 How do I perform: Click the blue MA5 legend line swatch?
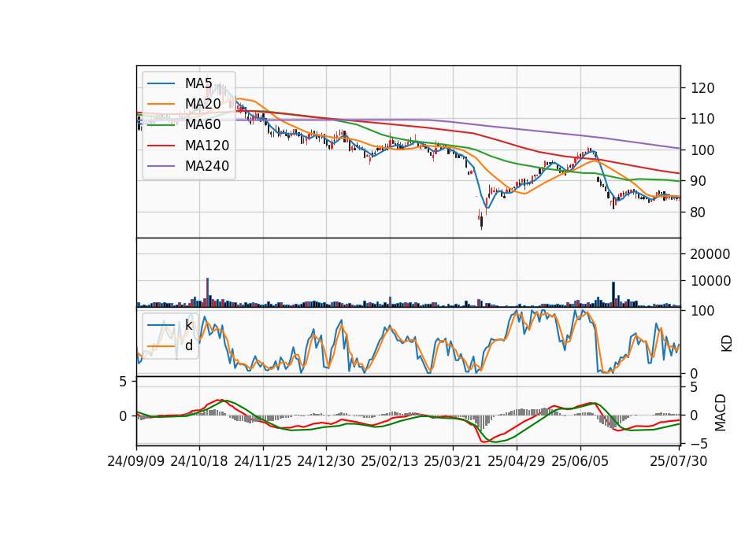coord(161,83)
